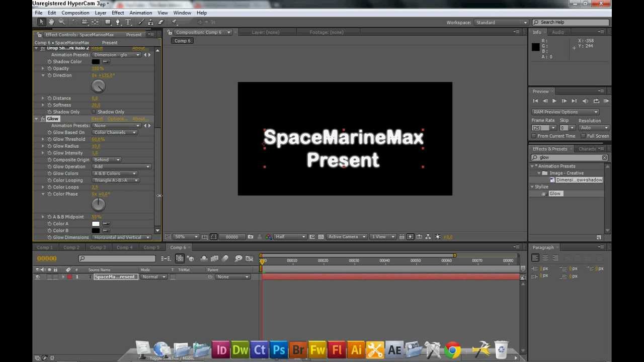Select the Brush tool
This screenshot has height=362, width=644.
[140, 22]
